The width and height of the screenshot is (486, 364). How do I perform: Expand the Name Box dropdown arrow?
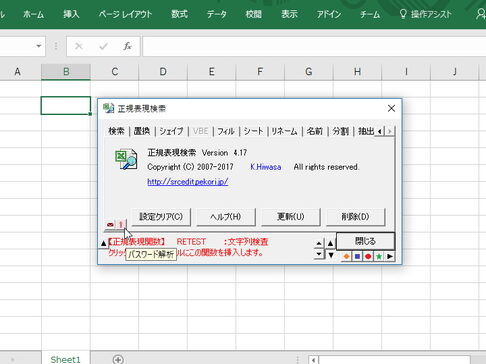39,46
